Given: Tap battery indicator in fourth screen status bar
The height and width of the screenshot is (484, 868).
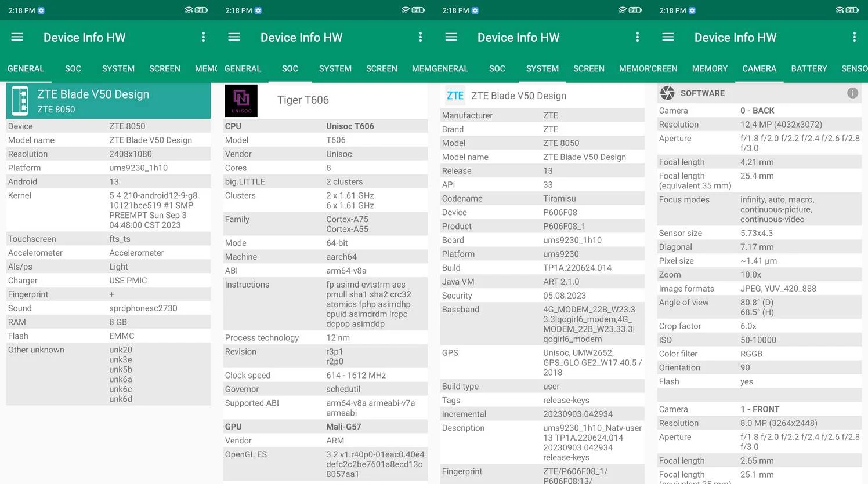Looking at the screenshot, I should coord(852,10).
